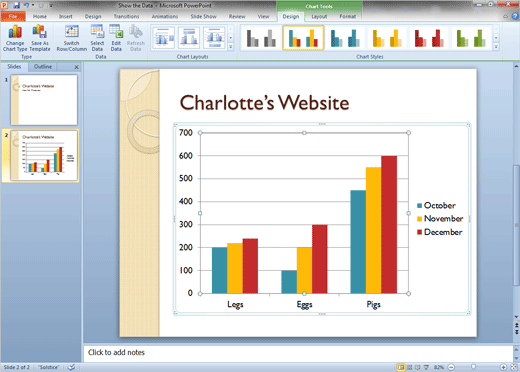This screenshot has height=372, width=520.
Task: Click Edit Data icon
Action: [x=116, y=38]
